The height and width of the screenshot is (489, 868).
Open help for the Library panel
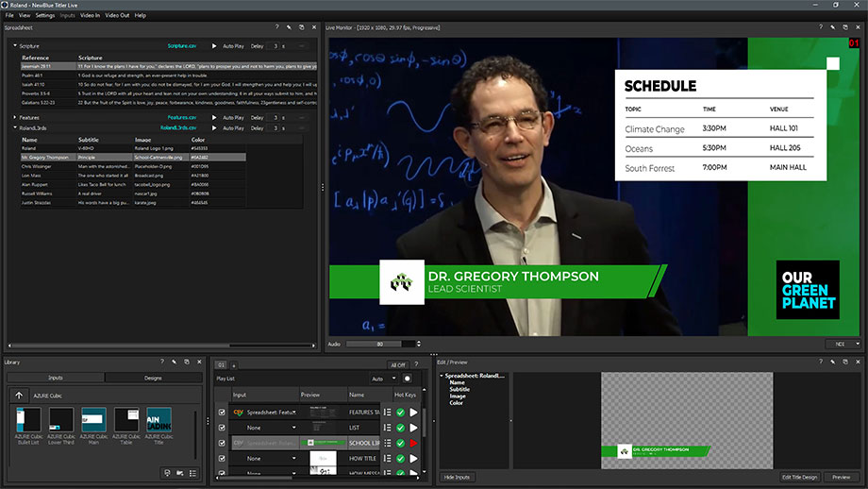coord(162,362)
